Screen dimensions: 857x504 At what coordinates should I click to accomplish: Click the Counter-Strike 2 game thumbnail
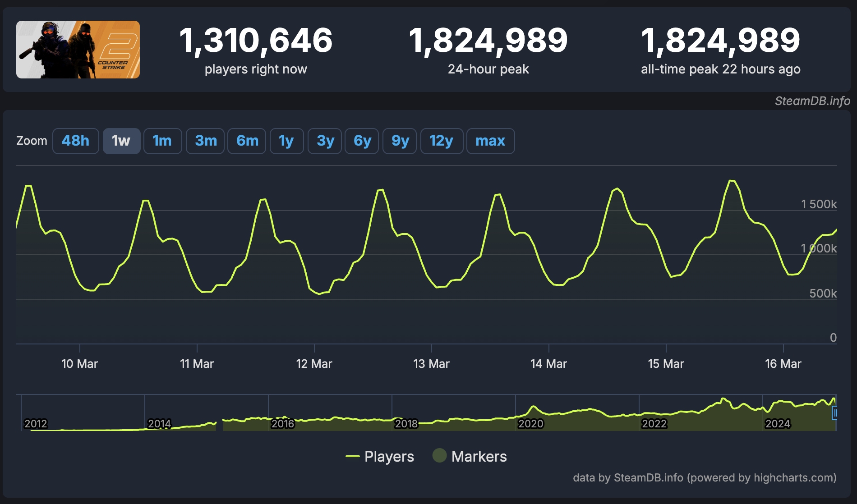pyautogui.click(x=78, y=50)
